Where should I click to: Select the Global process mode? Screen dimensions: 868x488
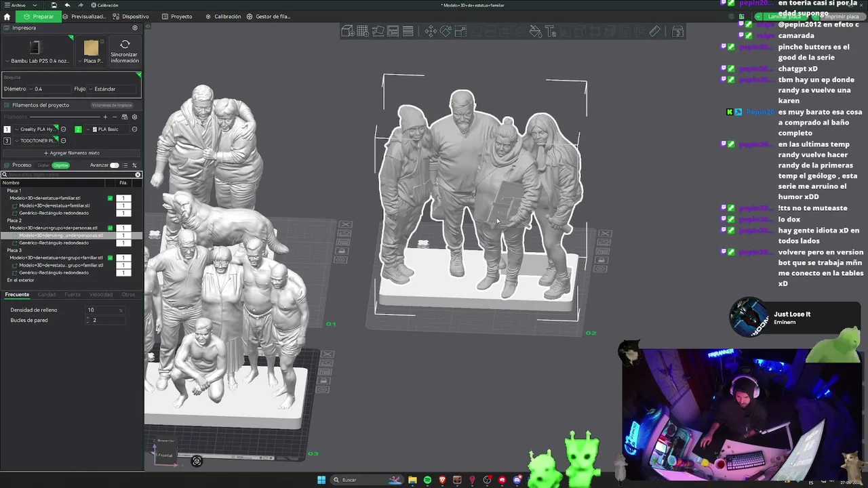tap(43, 165)
